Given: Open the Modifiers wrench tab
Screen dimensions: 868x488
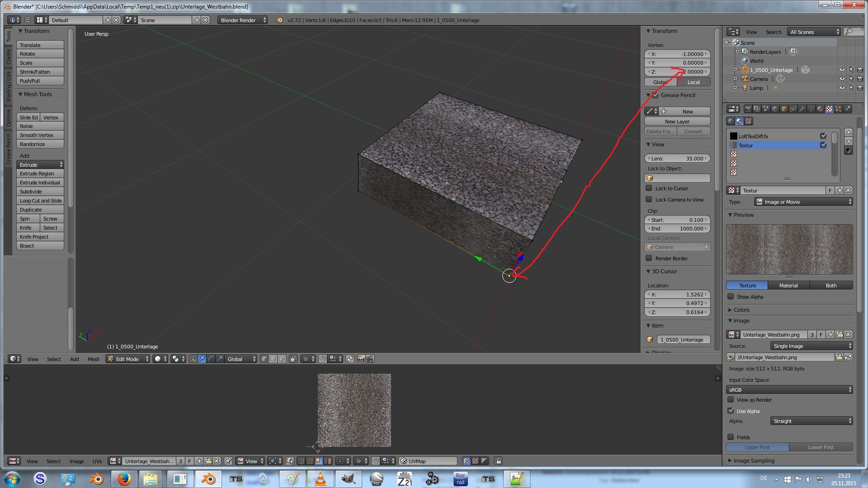Looking at the screenshot, I should (802, 109).
